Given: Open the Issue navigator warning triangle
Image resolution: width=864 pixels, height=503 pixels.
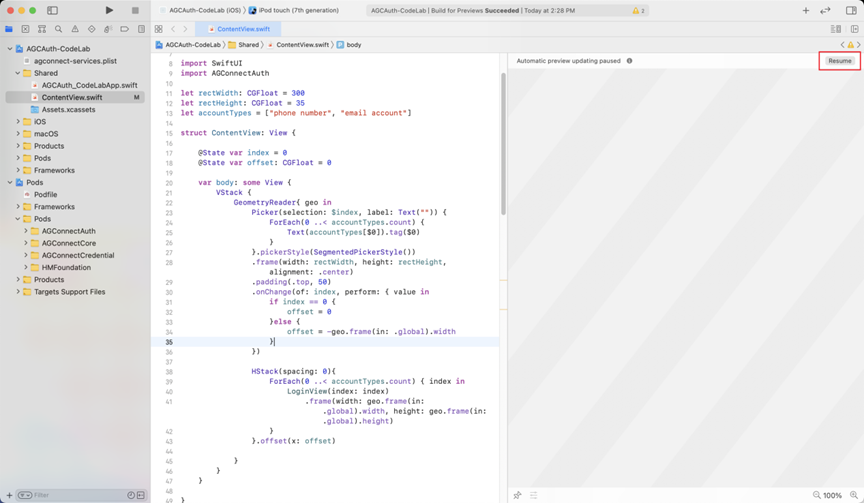Looking at the screenshot, I should [x=75, y=29].
